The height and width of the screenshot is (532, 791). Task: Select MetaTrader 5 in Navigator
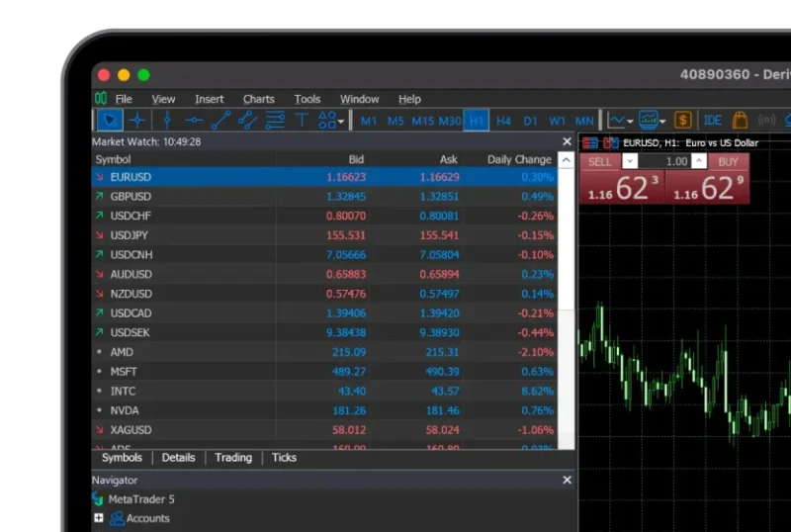tap(141, 499)
